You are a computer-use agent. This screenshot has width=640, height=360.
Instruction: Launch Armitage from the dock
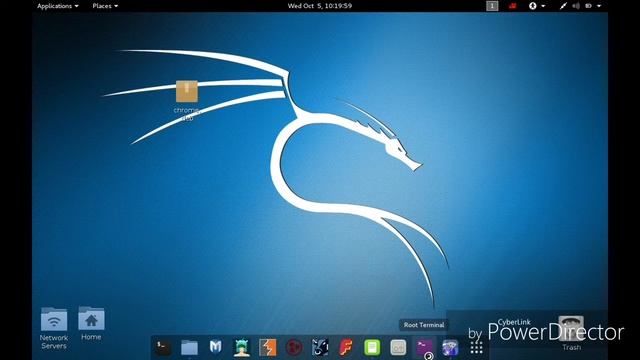tap(241, 347)
